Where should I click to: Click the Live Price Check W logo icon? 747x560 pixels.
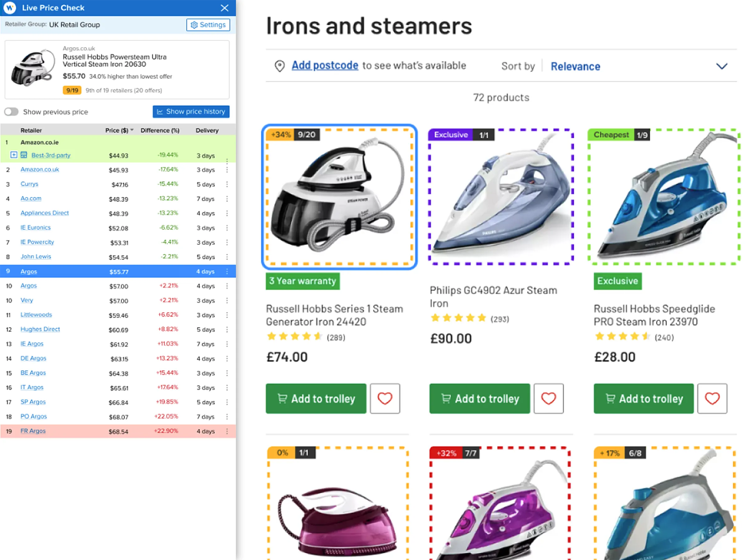tap(10, 8)
